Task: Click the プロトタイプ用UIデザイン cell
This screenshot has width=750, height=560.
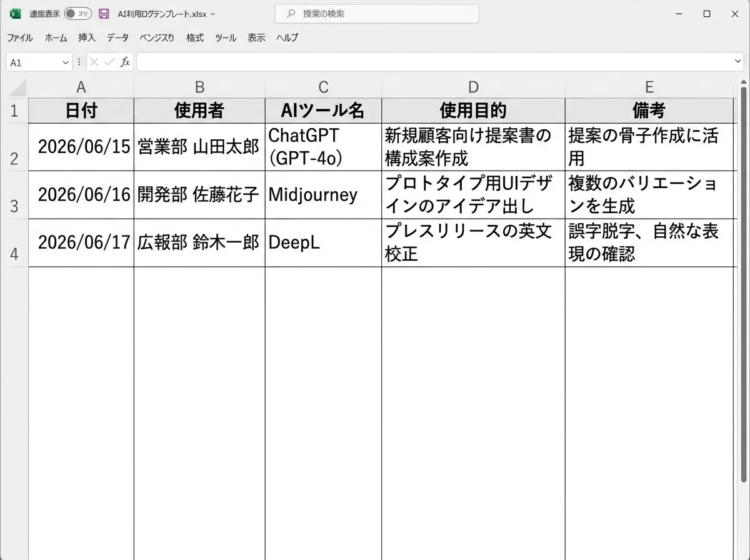Action: pyautogui.click(x=473, y=195)
